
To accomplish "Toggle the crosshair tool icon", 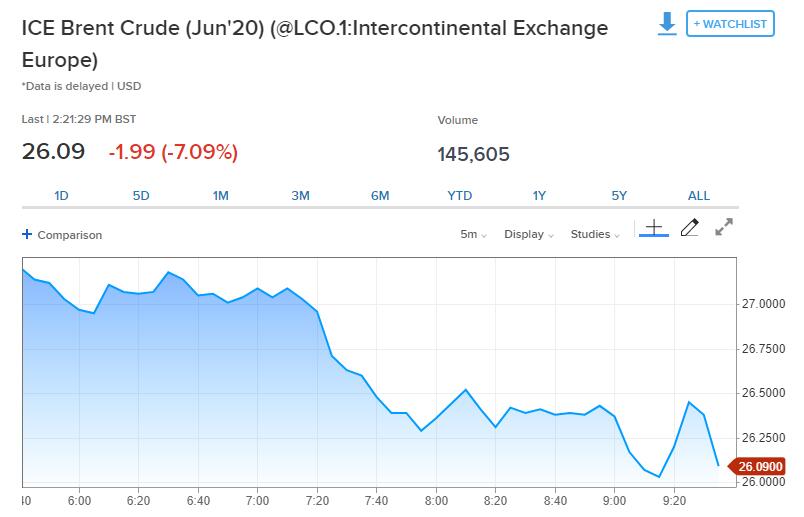I will (x=653, y=228).
